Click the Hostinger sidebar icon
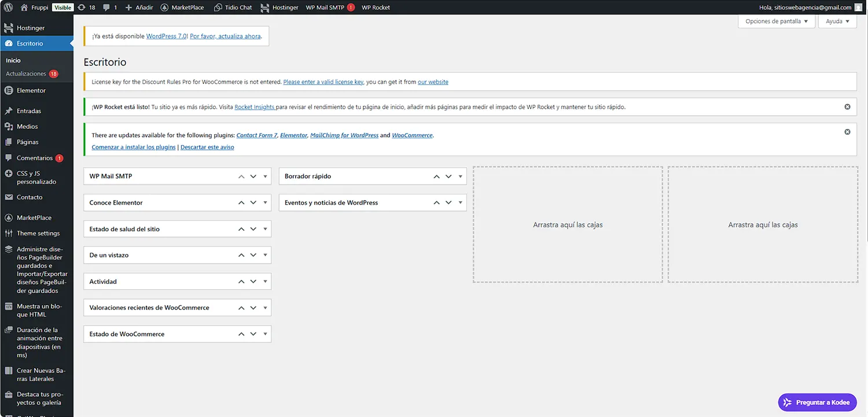Viewport: 868px width, 417px height. (9, 28)
